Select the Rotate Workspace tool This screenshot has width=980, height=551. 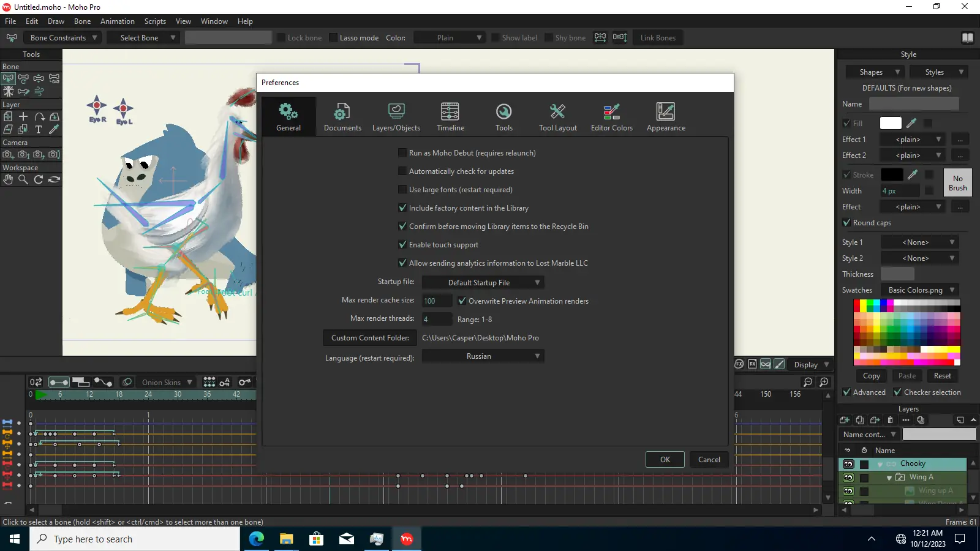[39, 179]
